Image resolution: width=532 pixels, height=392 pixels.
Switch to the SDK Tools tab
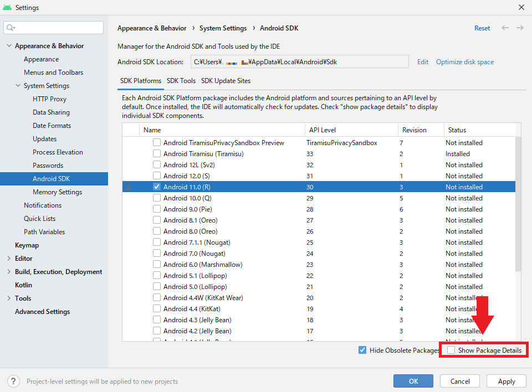[x=182, y=80]
